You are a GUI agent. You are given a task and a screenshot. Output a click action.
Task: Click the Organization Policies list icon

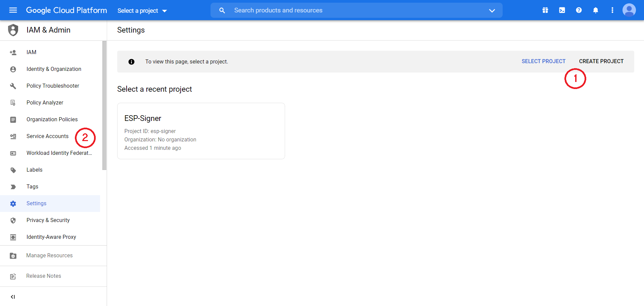(13, 120)
